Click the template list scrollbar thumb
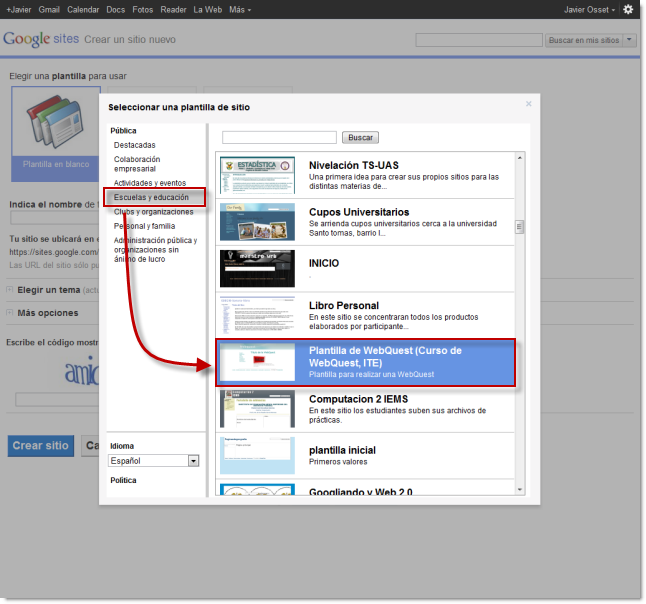 click(520, 227)
